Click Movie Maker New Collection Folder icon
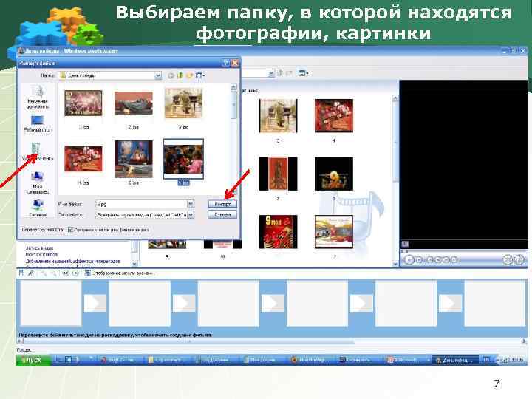 [x=290, y=73]
